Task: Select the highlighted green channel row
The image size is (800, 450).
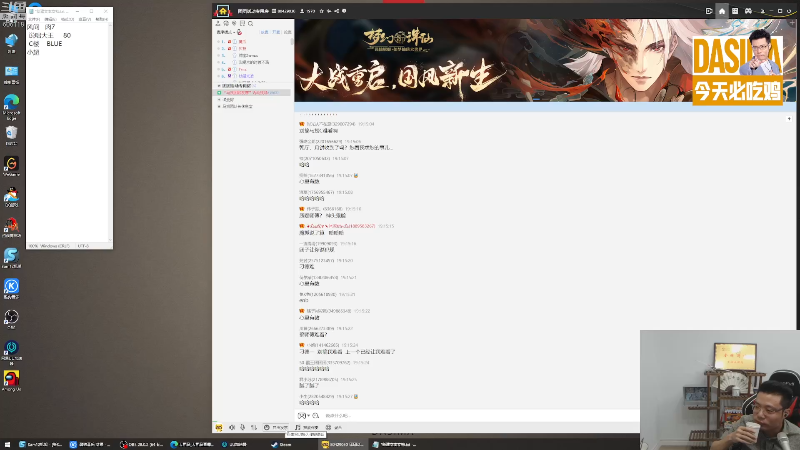Action: 252,93
